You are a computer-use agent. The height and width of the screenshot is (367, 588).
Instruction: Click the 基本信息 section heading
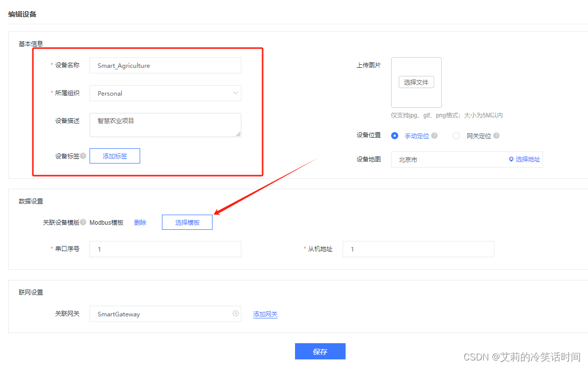coord(31,44)
